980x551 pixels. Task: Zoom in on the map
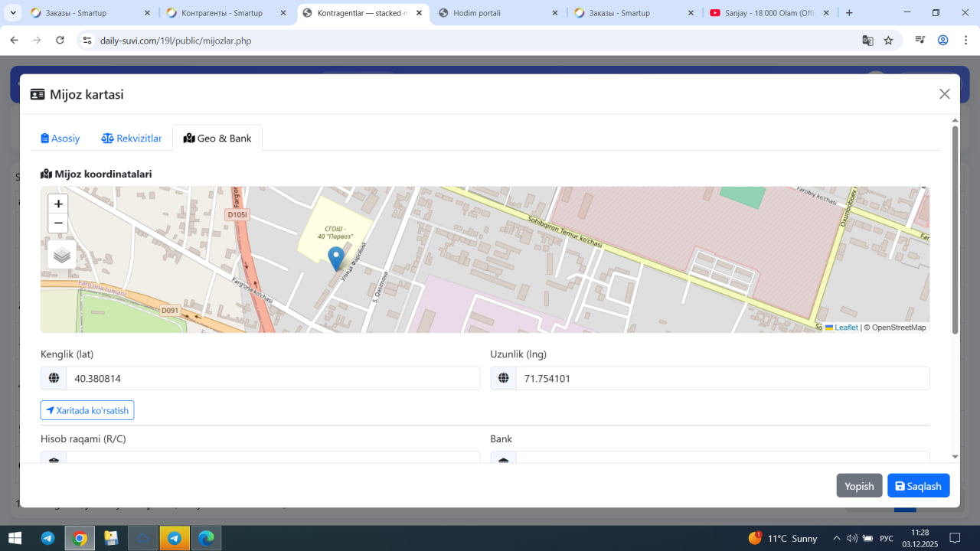coord(58,204)
